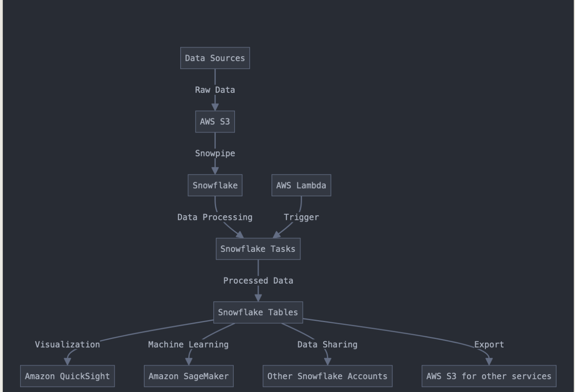This screenshot has width=575, height=392.
Task: Click the Raw Data edge label
Action: [215, 90]
